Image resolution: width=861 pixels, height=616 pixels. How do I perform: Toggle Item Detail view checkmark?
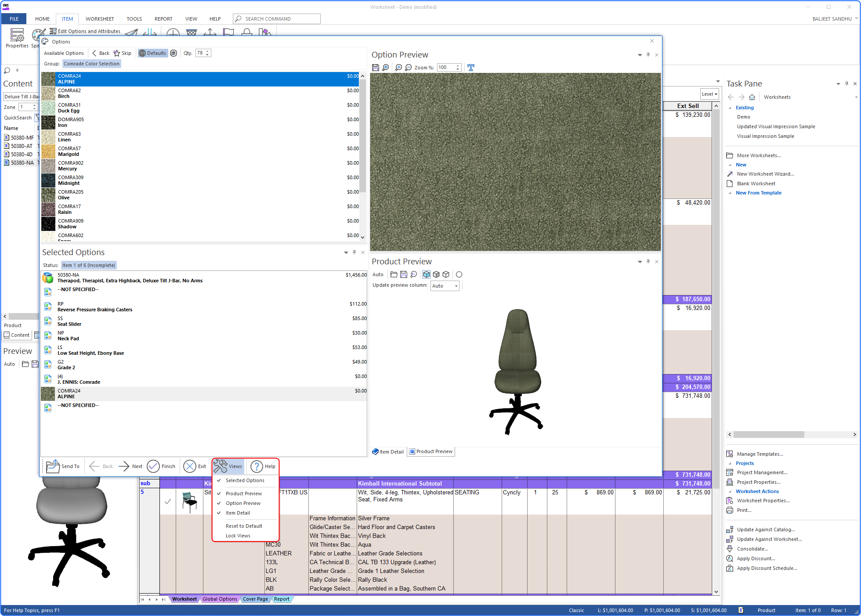click(x=218, y=513)
